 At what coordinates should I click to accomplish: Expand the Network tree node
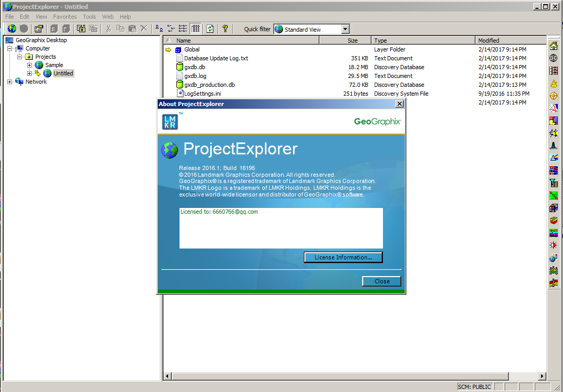tap(10, 82)
